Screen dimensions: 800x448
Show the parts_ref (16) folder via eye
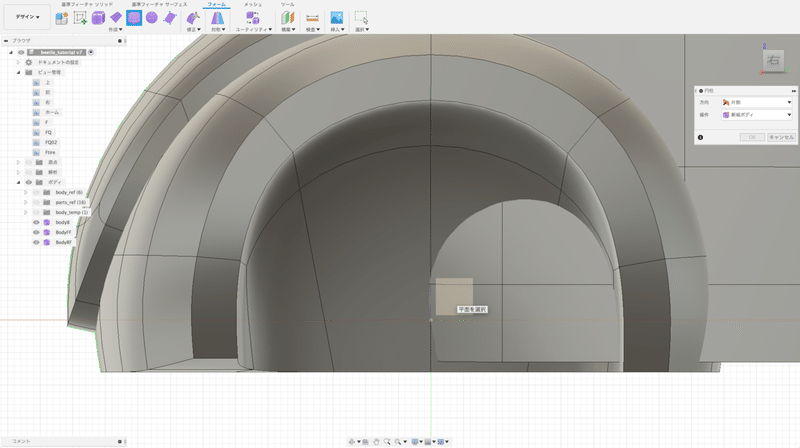(36, 203)
